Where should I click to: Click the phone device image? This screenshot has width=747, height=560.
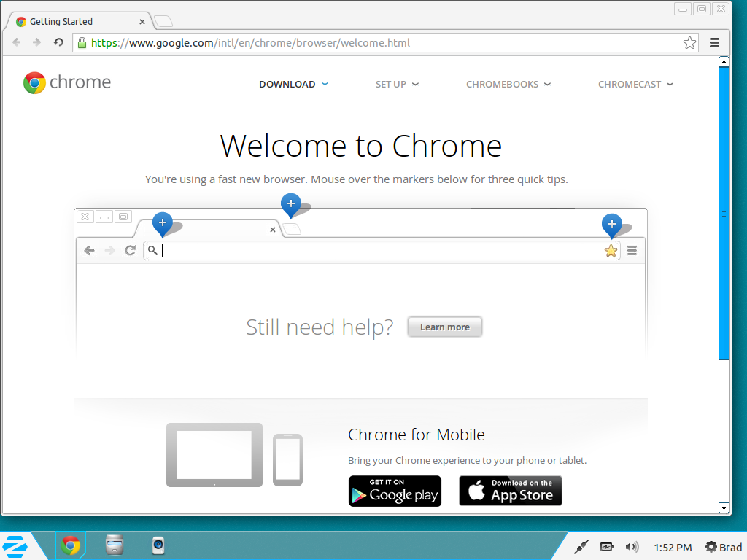click(287, 460)
